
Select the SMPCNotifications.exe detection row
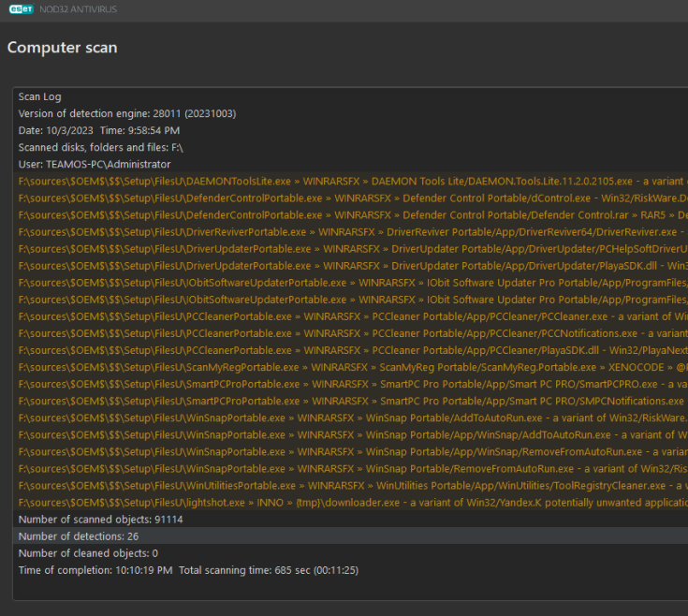click(351, 401)
